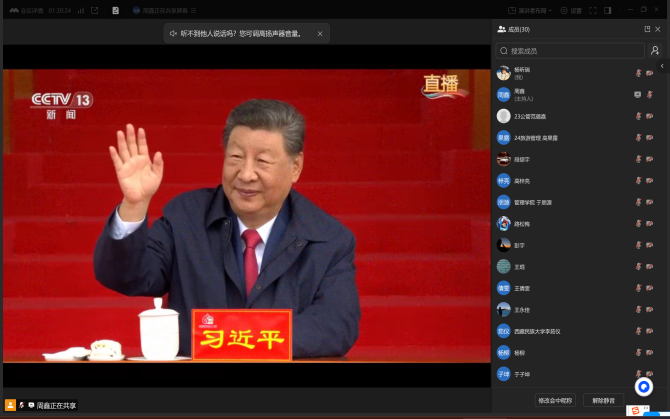670x419 pixels.
Task: Toggle the muted microphone icon for 杨昕瑞
Action: [x=638, y=72]
